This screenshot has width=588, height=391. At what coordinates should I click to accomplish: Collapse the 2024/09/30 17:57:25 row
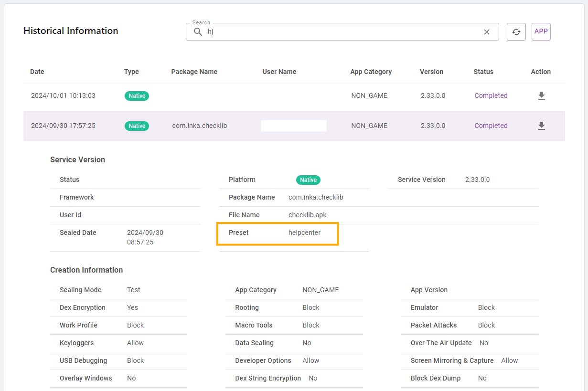click(294, 126)
